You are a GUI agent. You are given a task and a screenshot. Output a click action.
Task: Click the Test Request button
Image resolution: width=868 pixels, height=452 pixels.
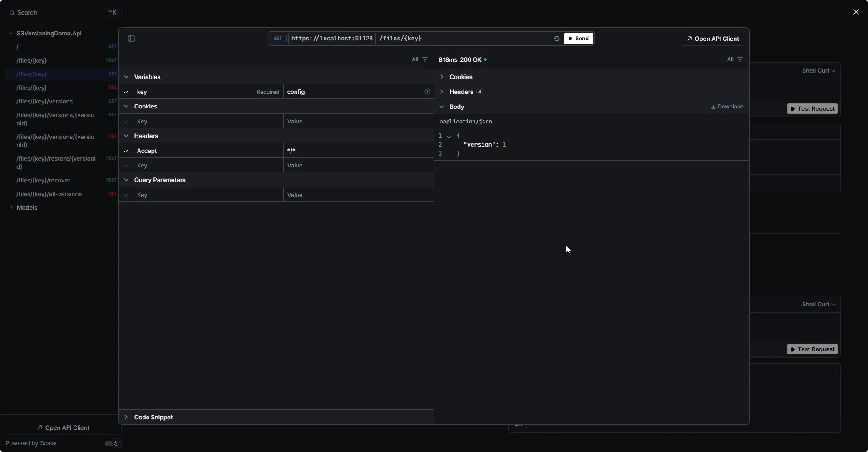(812, 109)
